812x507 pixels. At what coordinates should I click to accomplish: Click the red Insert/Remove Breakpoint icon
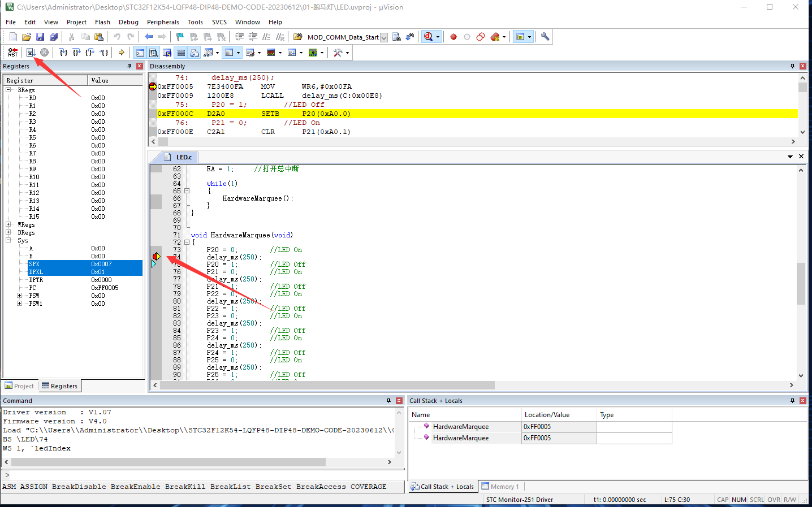(x=453, y=37)
